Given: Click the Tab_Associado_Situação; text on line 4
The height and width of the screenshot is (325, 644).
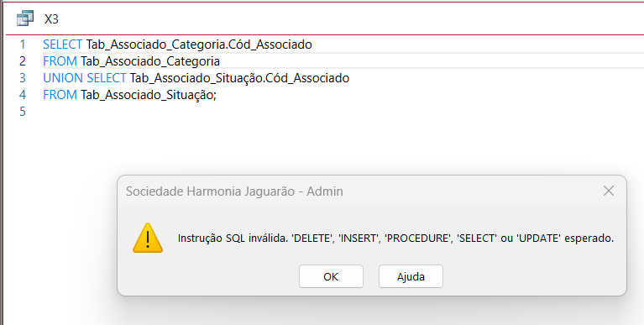Looking at the screenshot, I should coord(149,96).
